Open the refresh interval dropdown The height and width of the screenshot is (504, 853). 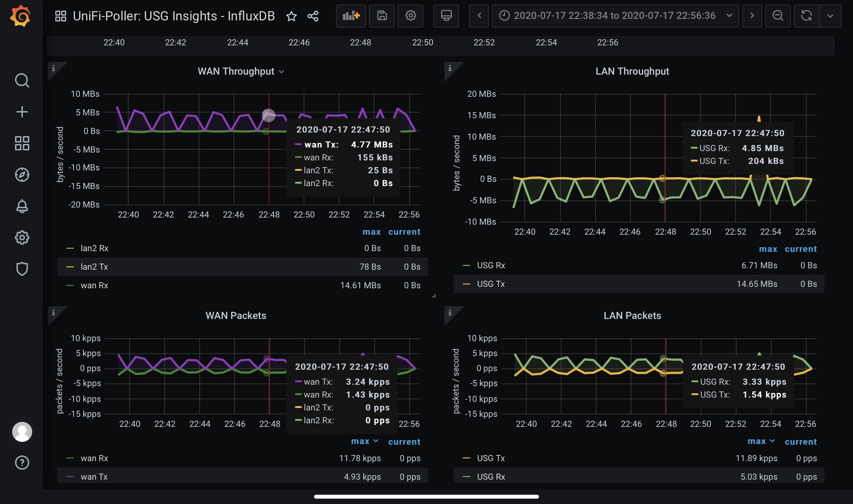pyautogui.click(x=830, y=16)
